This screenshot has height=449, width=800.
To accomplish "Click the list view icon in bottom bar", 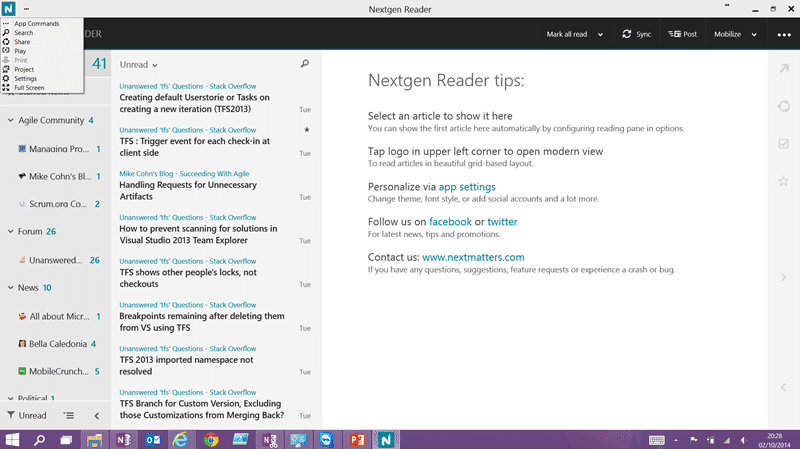I will pyautogui.click(x=68, y=415).
